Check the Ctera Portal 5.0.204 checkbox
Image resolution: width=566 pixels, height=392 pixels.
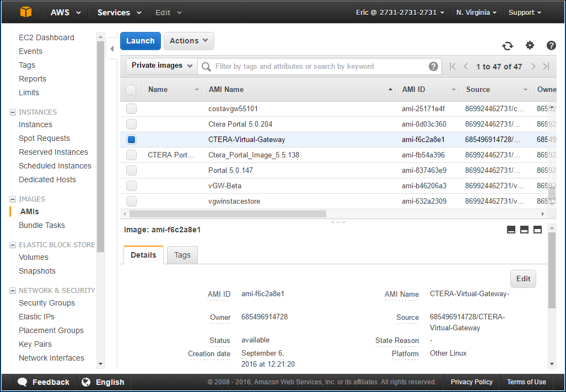coord(131,124)
